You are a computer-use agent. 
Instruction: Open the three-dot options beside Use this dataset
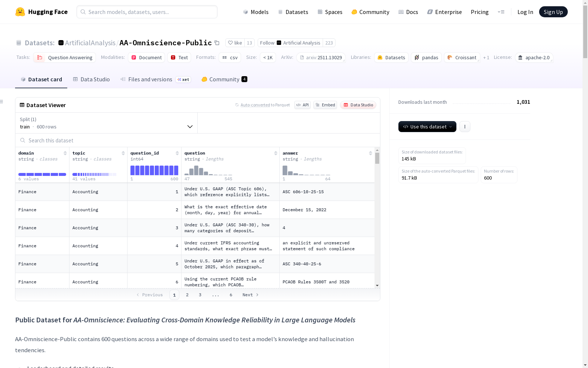click(465, 127)
